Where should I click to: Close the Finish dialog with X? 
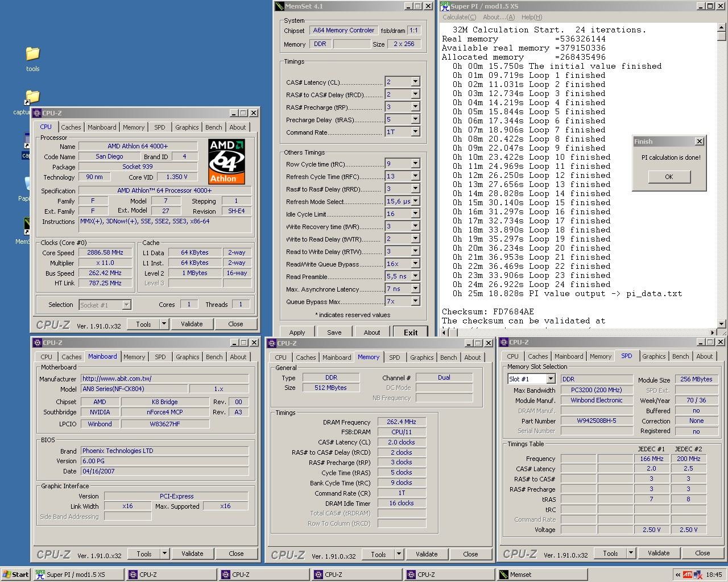(700, 142)
